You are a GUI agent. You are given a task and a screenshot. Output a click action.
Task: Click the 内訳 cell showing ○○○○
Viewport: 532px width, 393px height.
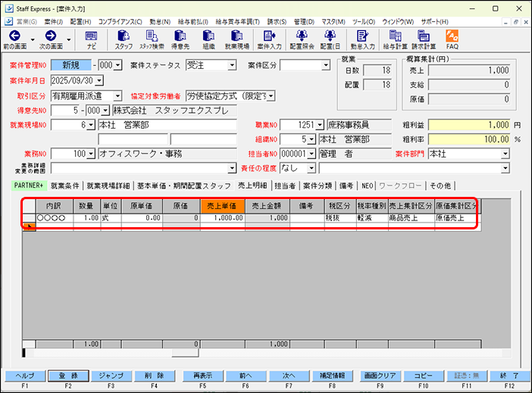[55, 218]
